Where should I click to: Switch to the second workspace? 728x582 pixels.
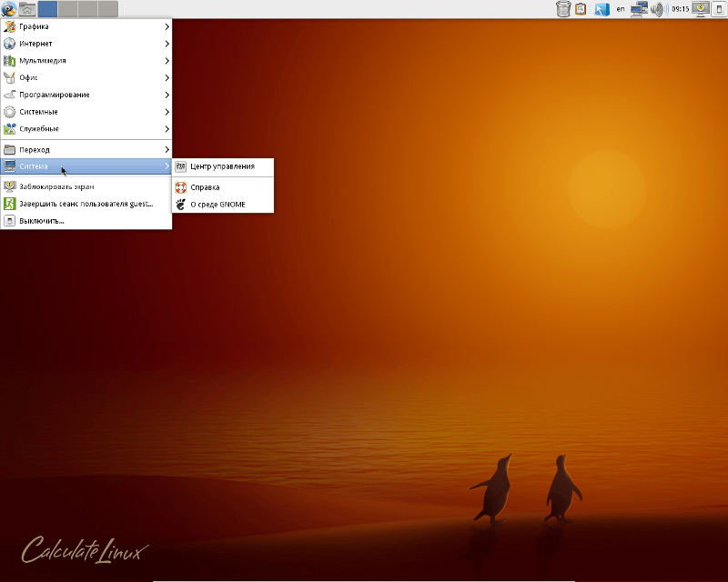pos(68,10)
